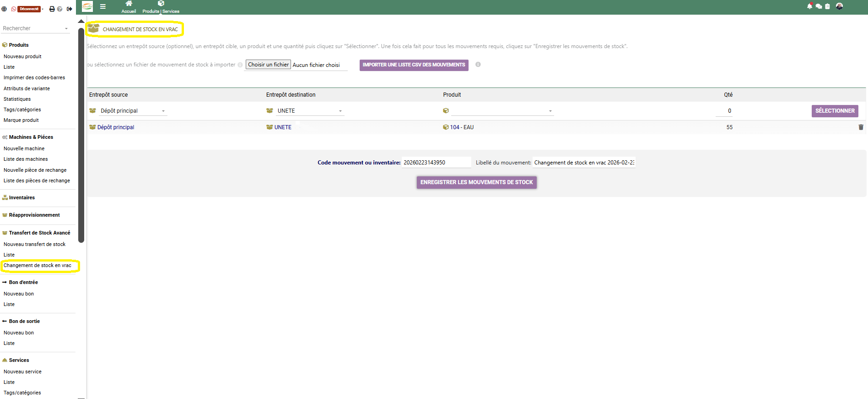868x399 pixels.
Task: Toggle the hamburger menu icon
Action: (103, 6)
